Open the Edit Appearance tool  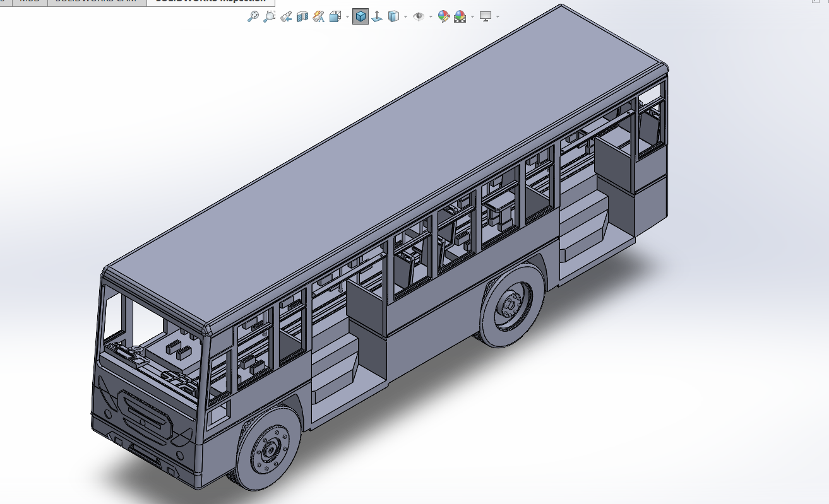pyautogui.click(x=444, y=16)
